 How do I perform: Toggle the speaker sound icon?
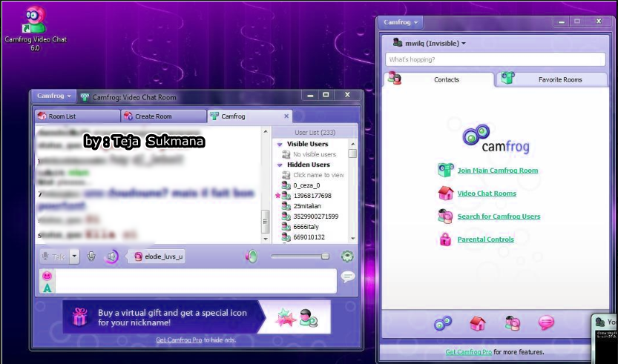[112, 257]
